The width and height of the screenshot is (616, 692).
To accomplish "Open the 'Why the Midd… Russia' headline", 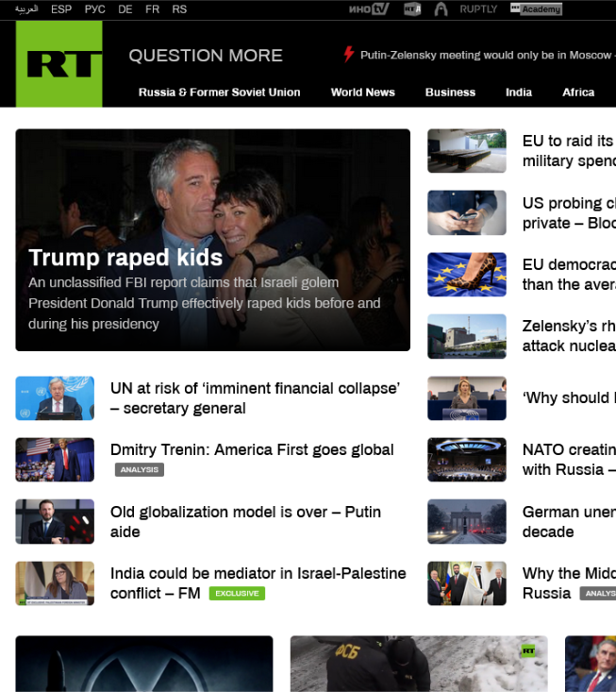I will click(569, 583).
